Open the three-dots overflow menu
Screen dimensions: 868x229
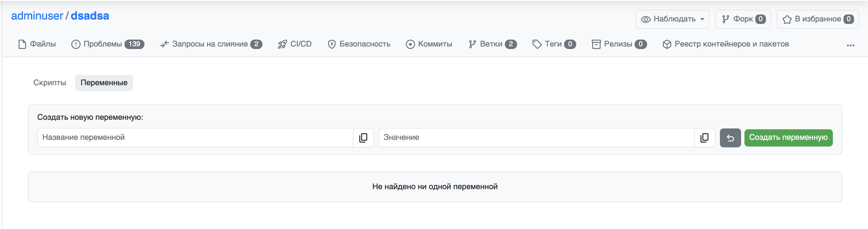[850, 45]
